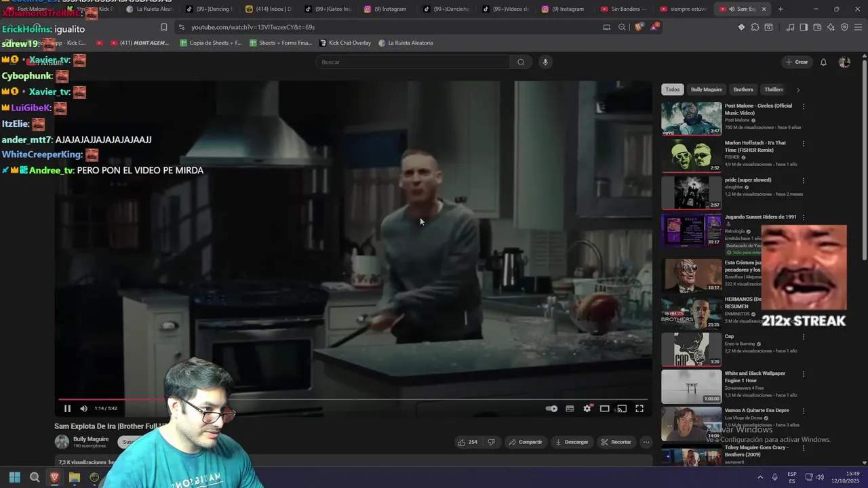Open the browser playlist music note icon
Viewport: 868px width, 488px height.
coord(790,27)
